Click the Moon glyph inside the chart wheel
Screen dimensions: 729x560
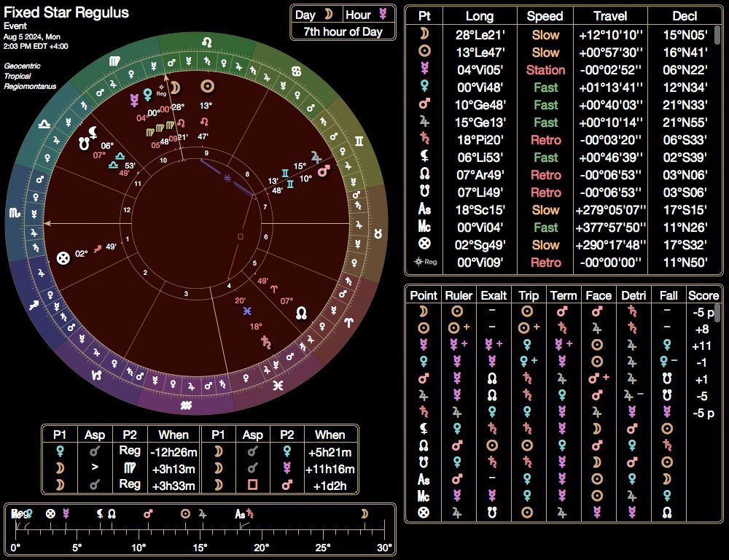(175, 88)
